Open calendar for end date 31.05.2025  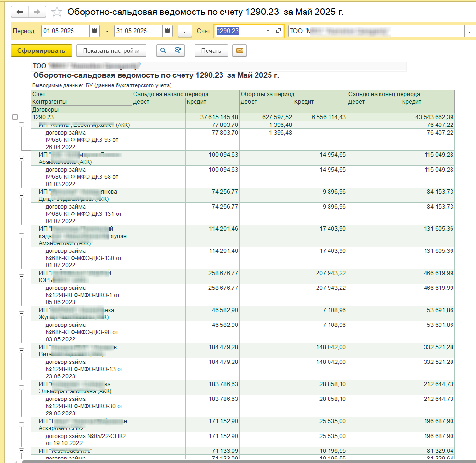167,31
